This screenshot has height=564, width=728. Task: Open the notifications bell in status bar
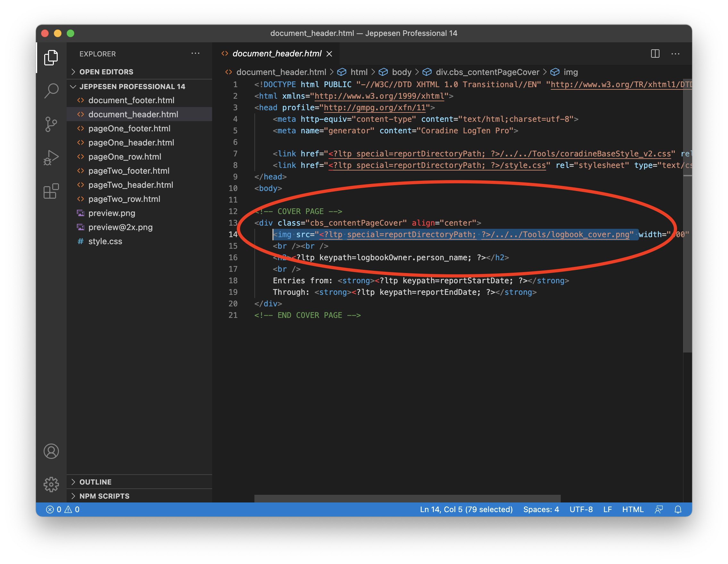coord(678,509)
